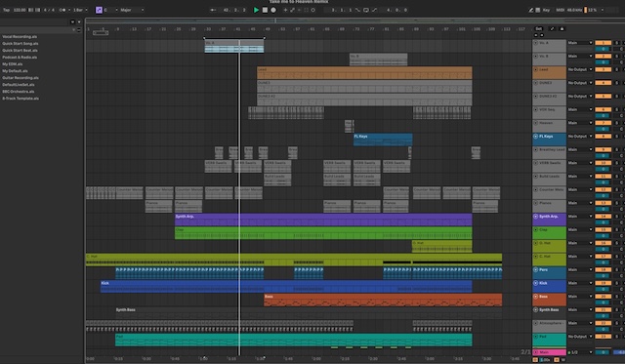Click the loop brace above Vo. A clip
The width and height of the screenshot is (625, 364).
coord(234,38)
